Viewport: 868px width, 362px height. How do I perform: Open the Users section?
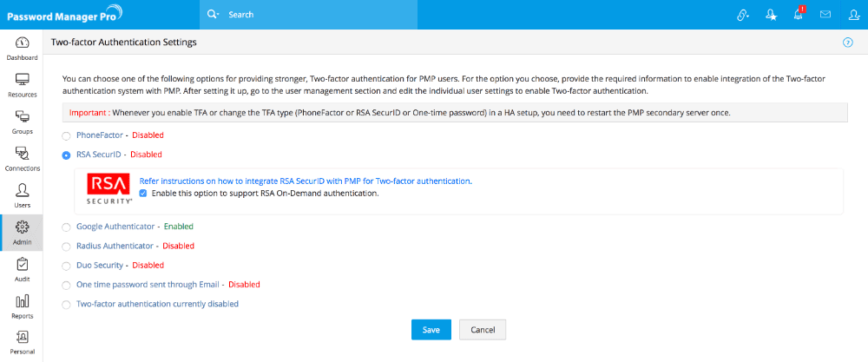click(22, 195)
